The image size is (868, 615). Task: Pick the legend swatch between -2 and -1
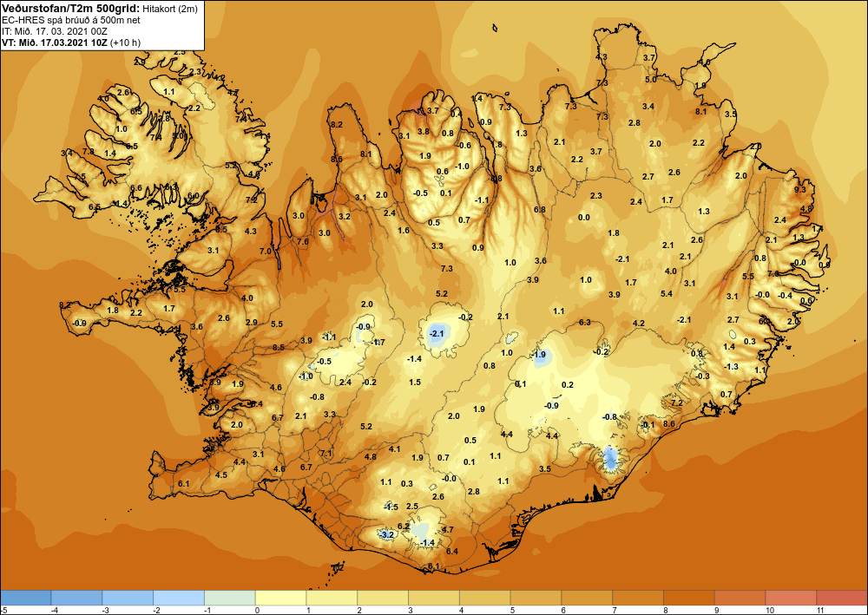[x=179, y=598]
